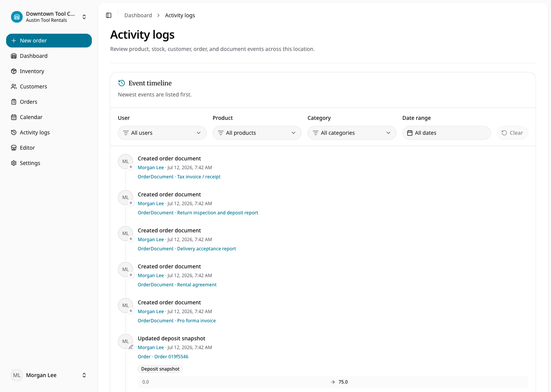Click the Editor storefront icon
This screenshot has height=392, width=551.
pos(14,148)
